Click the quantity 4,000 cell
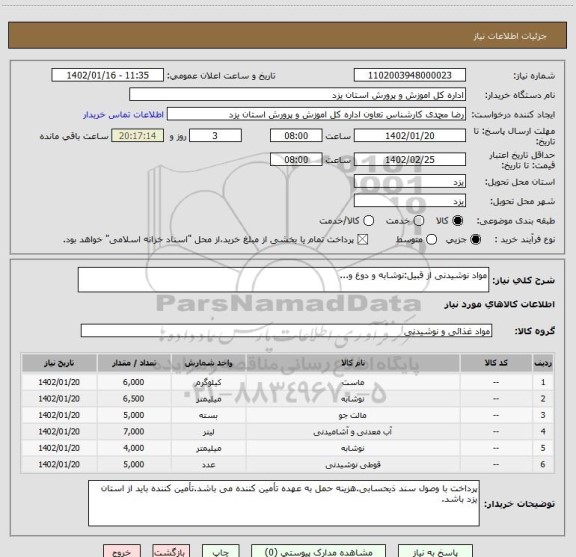The image size is (576, 557). click(134, 448)
